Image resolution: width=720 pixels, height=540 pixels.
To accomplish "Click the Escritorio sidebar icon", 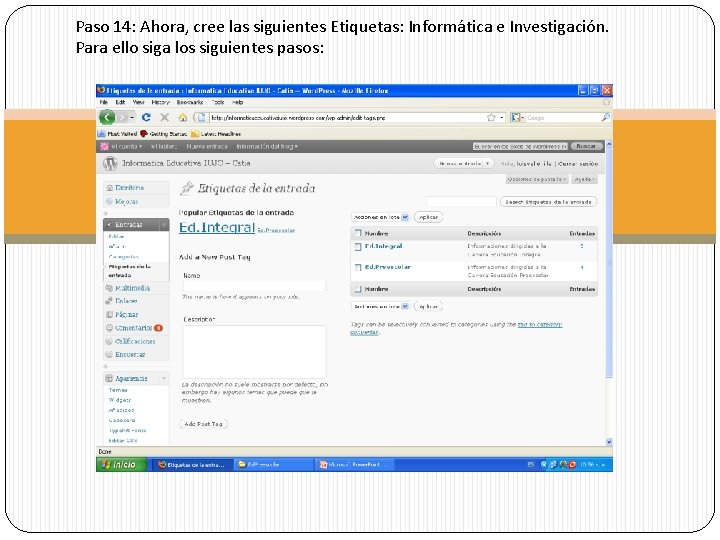I will tap(109, 188).
